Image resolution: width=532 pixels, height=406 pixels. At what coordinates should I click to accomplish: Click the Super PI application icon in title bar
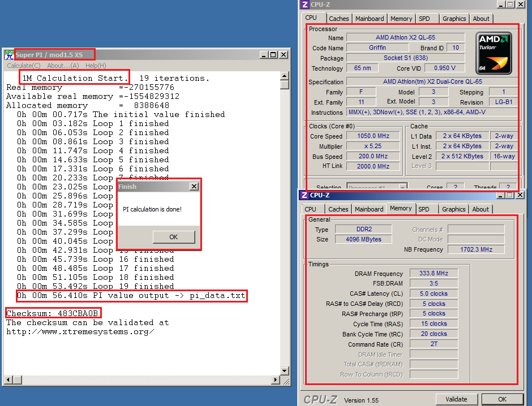point(9,54)
